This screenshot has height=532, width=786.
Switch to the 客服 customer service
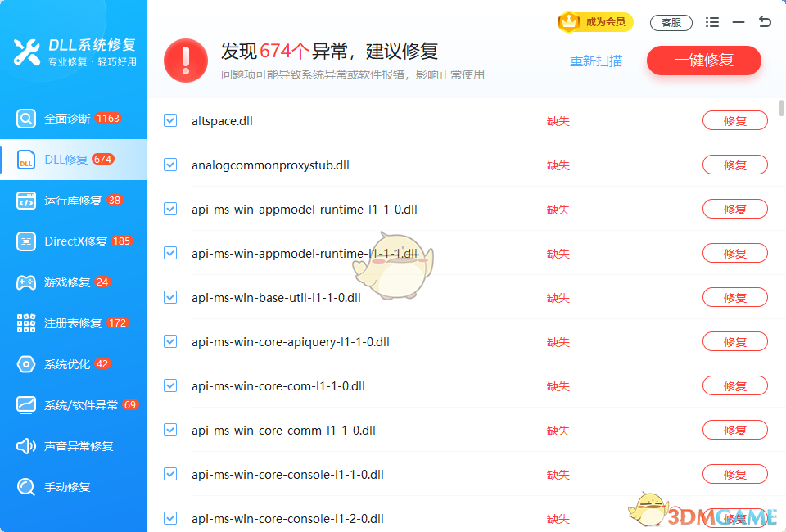tap(671, 22)
